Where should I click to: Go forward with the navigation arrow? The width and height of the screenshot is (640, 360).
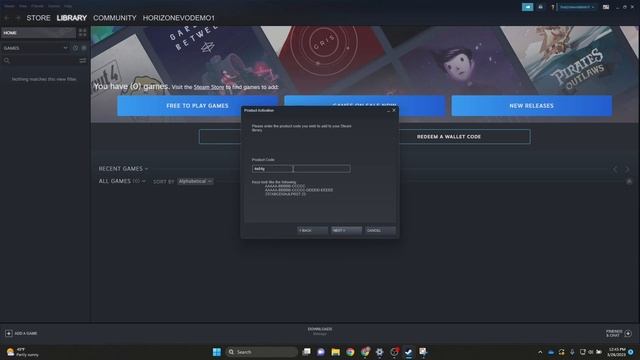[x=18, y=18]
